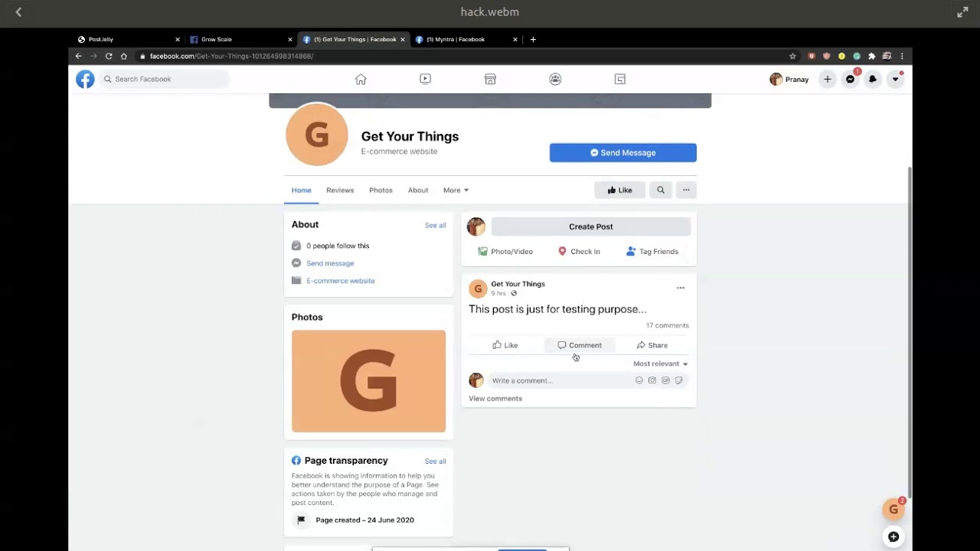Bookmark the page with the star icon
Screen dimensions: 980x551
click(792, 56)
